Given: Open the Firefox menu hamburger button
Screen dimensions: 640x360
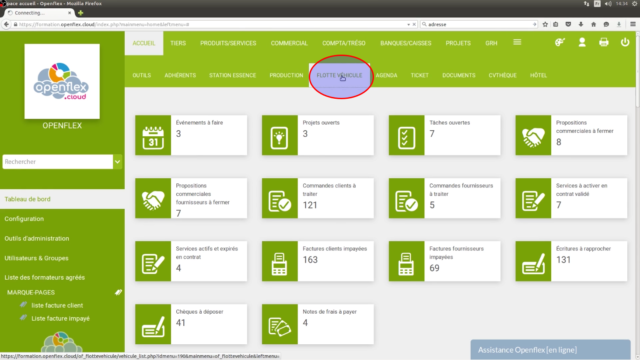Looking at the screenshot, I should coord(633,24).
